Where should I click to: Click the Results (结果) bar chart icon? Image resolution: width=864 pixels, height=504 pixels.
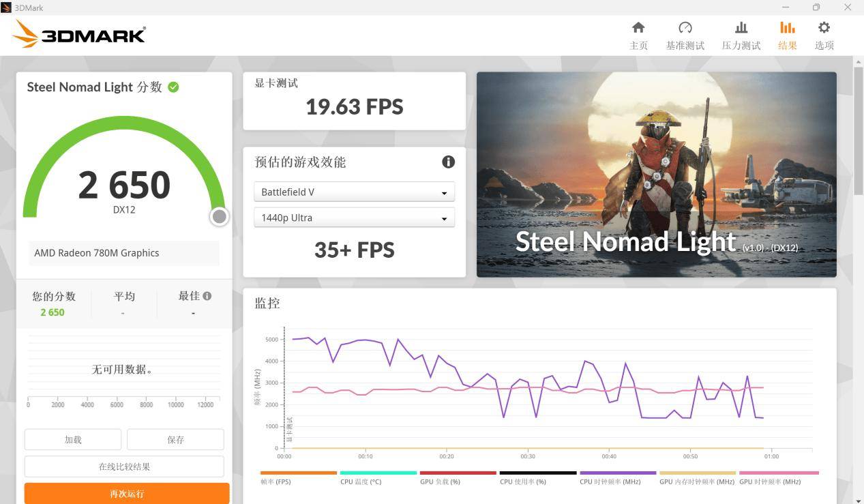coord(787,28)
